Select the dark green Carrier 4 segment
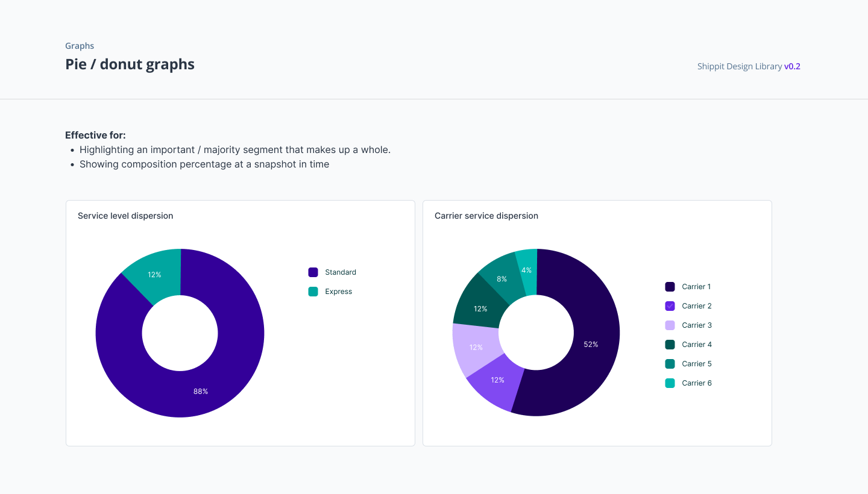The image size is (868, 494). 480,308
